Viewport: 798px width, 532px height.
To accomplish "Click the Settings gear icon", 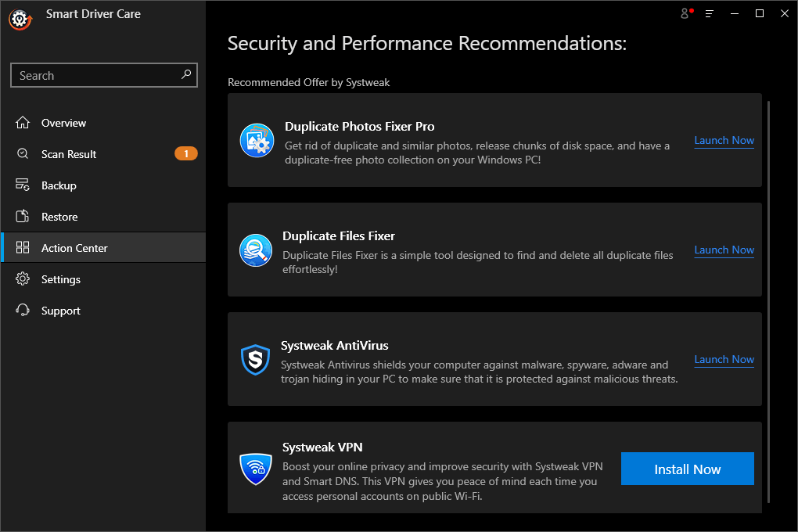I will (23, 279).
